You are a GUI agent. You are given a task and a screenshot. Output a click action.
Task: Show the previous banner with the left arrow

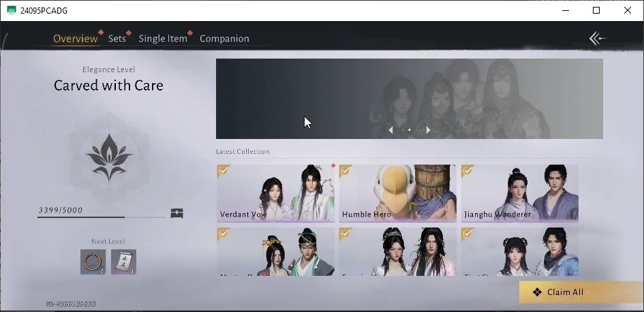pyautogui.click(x=390, y=129)
